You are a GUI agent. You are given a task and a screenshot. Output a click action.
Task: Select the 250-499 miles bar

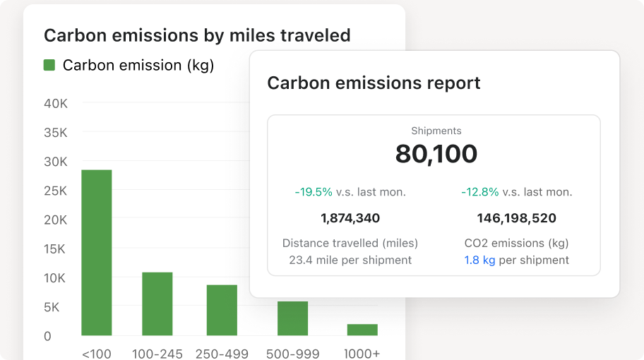click(222, 310)
